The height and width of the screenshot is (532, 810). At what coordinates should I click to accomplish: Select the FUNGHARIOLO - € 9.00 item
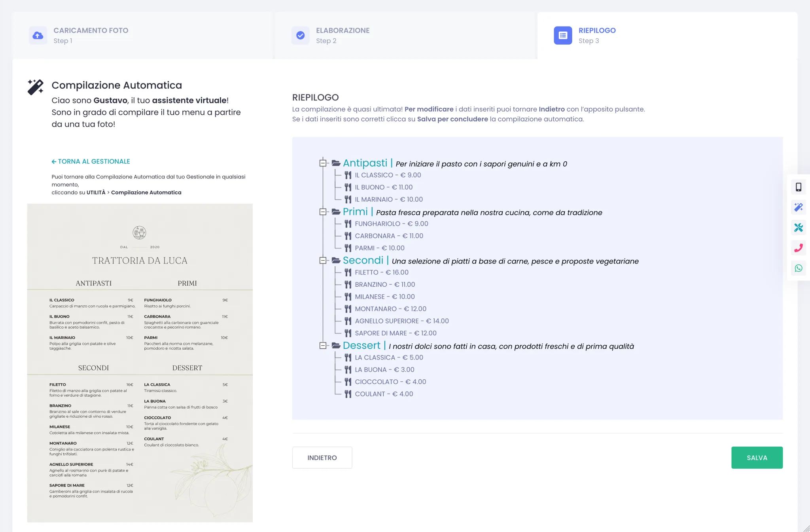(392, 224)
